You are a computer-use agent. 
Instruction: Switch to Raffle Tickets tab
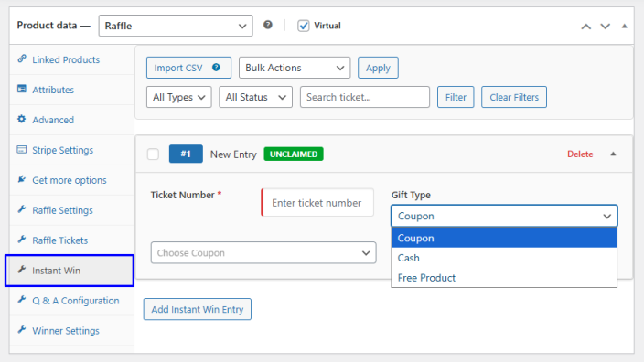pyautogui.click(x=72, y=240)
